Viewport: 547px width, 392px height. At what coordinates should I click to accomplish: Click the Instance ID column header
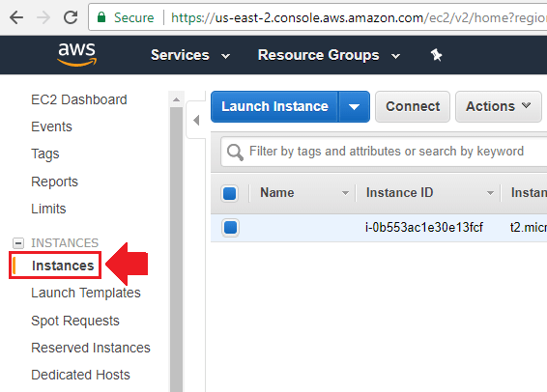(x=399, y=193)
